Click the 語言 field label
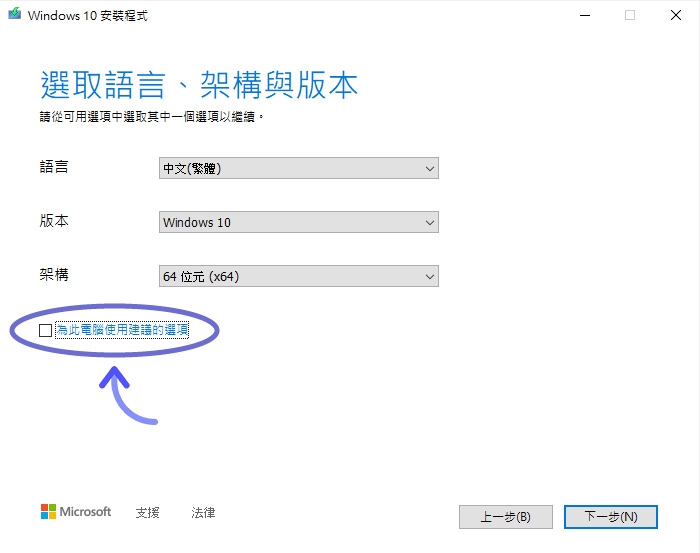The height and width of the screenshot is (553, 700). pos(54,166)
